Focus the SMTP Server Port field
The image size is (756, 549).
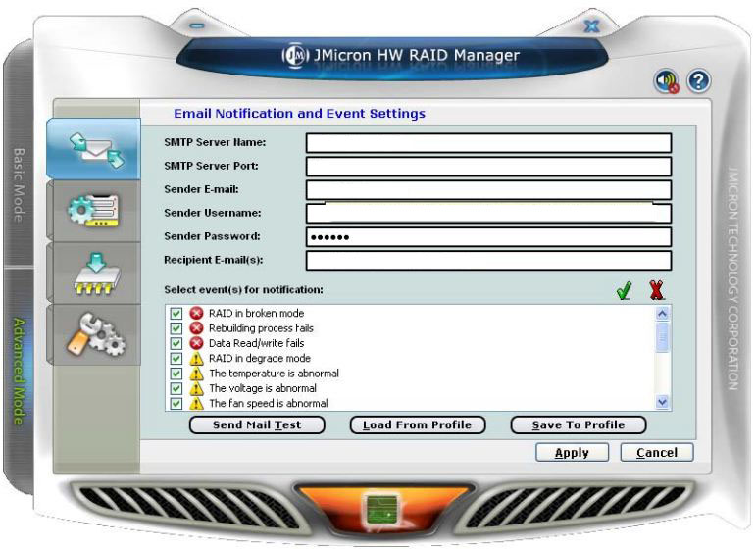[x=488, y=167]
